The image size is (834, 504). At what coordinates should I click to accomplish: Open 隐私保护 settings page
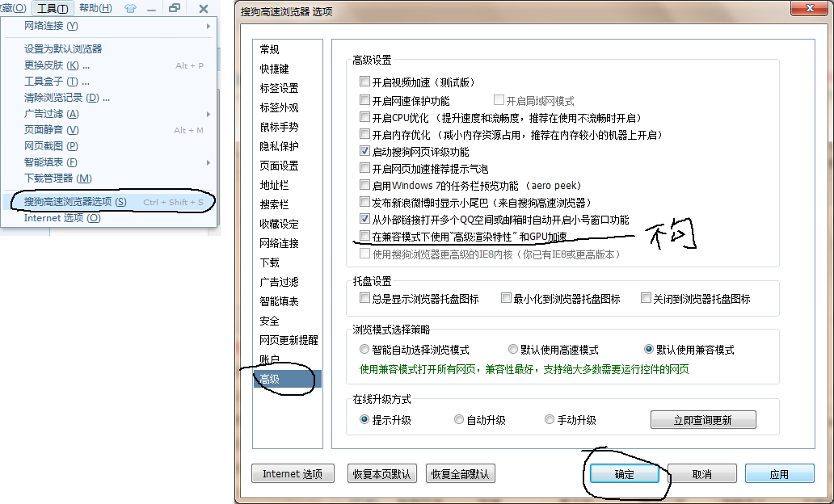point(288,146)
